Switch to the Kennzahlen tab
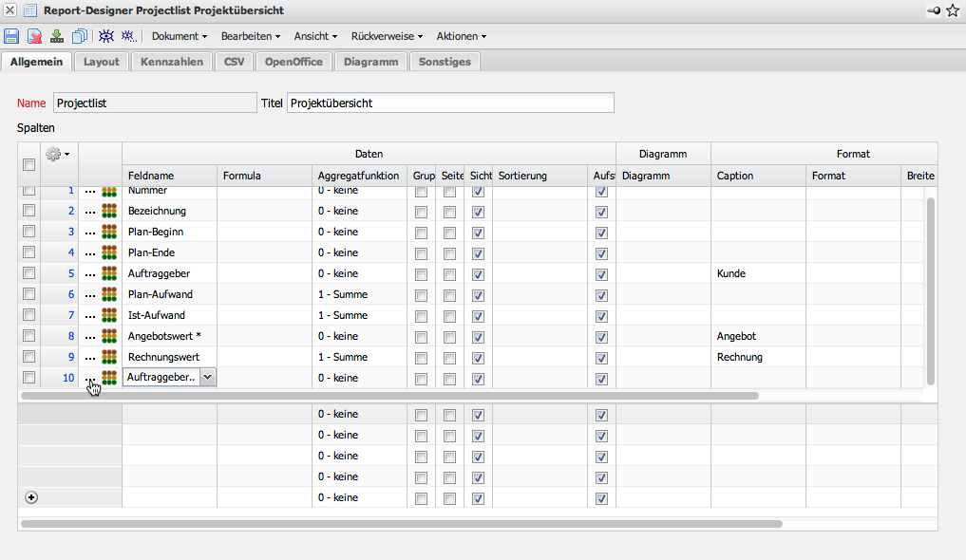The height and width of the screenshot is (560, 966). [x=172, y=62]
